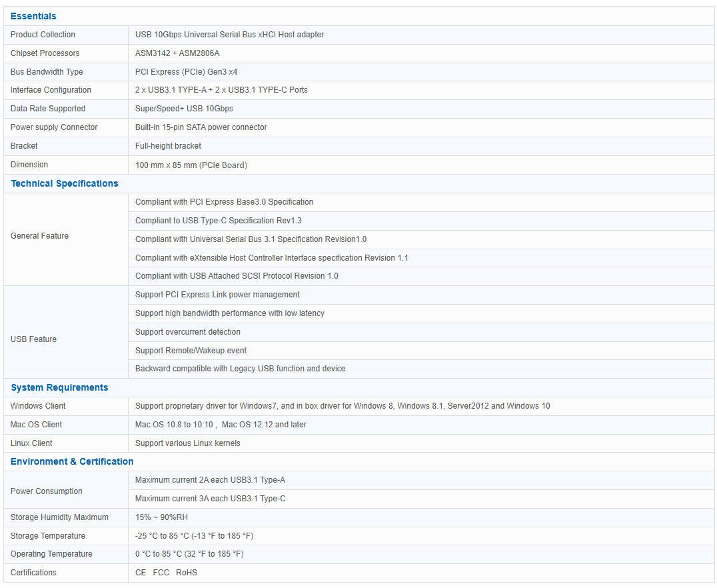Select the SuperSpeed+ USB 10Gbps text
The image size is (717, 588).
184,109
